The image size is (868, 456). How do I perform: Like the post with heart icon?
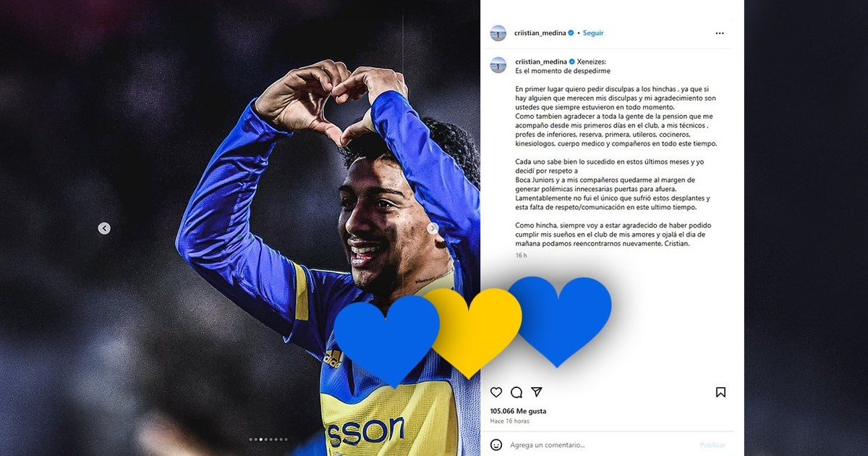tap(496, 392)
